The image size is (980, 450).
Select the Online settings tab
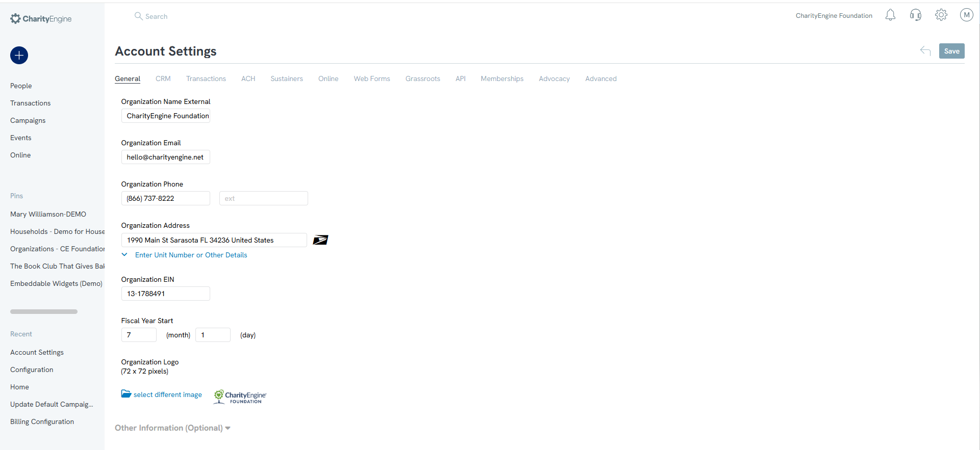(x=329, y=78)
